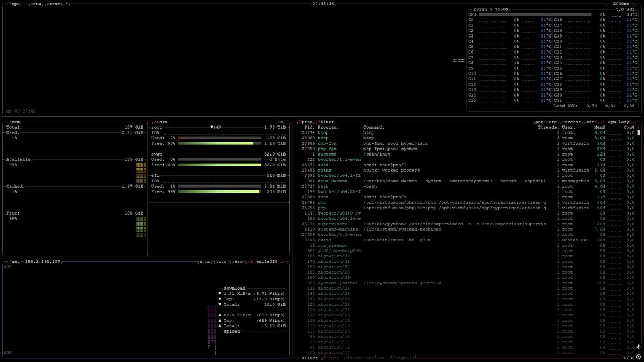The height and width of the screenshot is (362, 644).
Task: Toggle io mode in the disks panel
Action: pos(280,122)
